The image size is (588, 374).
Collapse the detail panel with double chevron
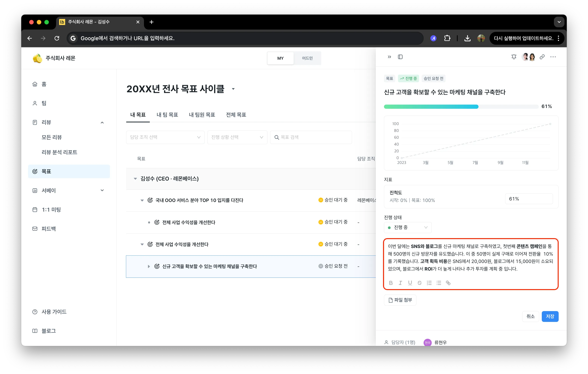point(389,57)
